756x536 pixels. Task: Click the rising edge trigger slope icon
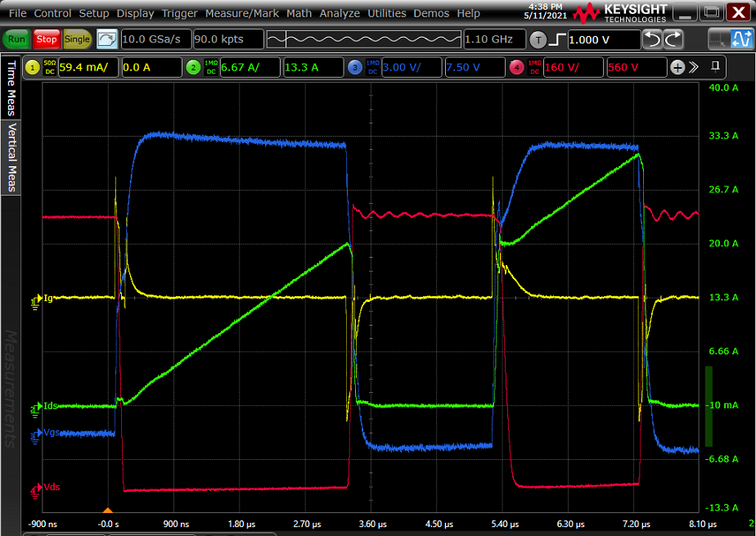[556, 39]
